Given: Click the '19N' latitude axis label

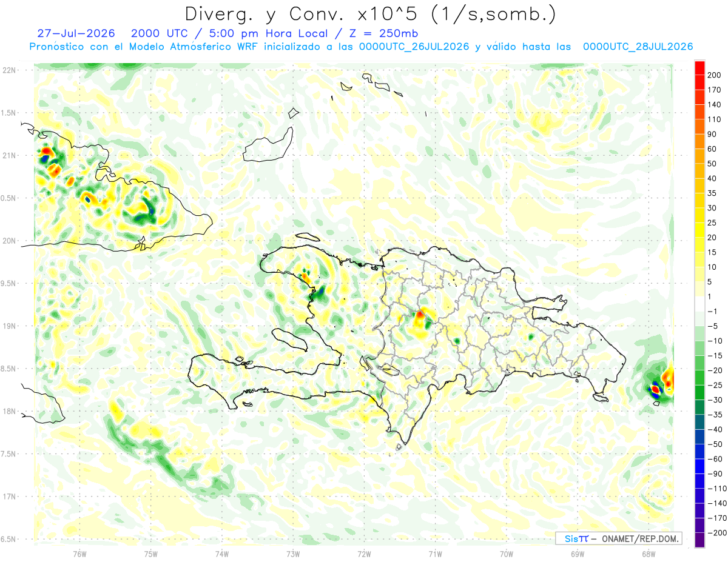Looking at the screenshot, I should [9, 326].
